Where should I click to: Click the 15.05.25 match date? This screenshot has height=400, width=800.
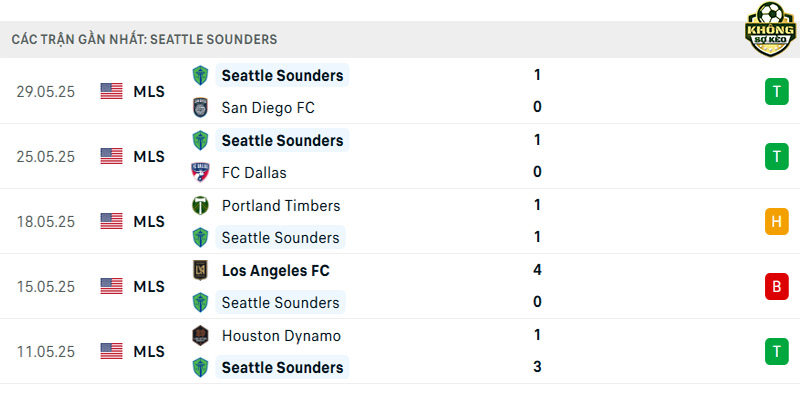pyautogui.click(x=45, y=287)
